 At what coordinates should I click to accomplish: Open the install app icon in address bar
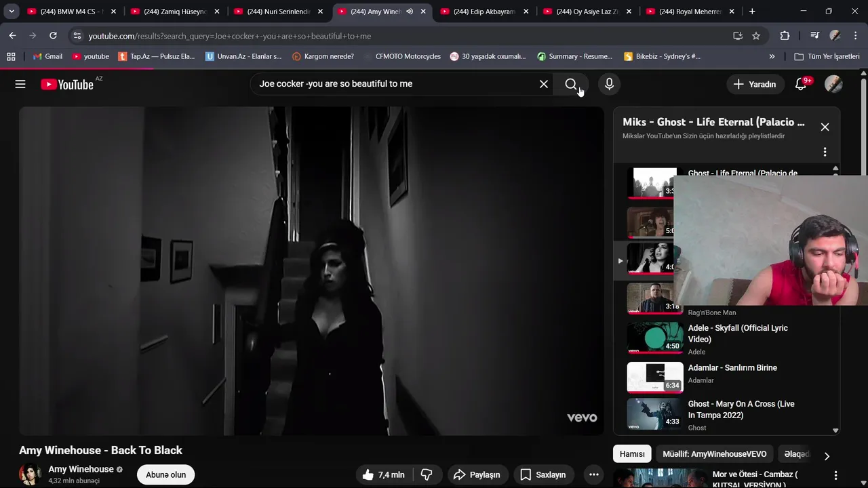point(738,36)
